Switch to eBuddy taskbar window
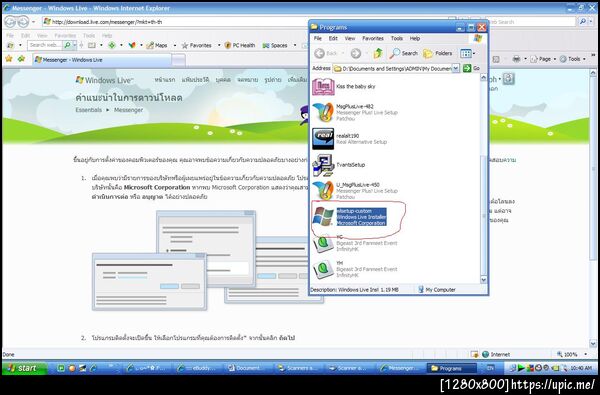Image resolution: width=600 pixels, height=395 pixels. click(x=198, y=368)
